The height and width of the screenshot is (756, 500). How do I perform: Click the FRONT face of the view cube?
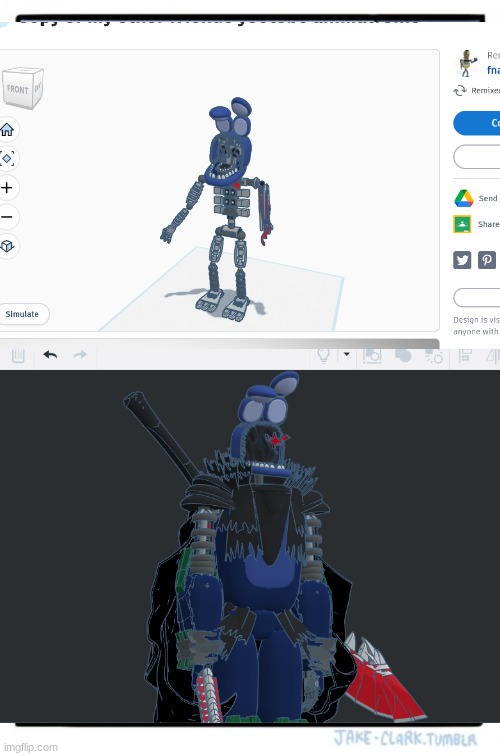coord(17,89)
